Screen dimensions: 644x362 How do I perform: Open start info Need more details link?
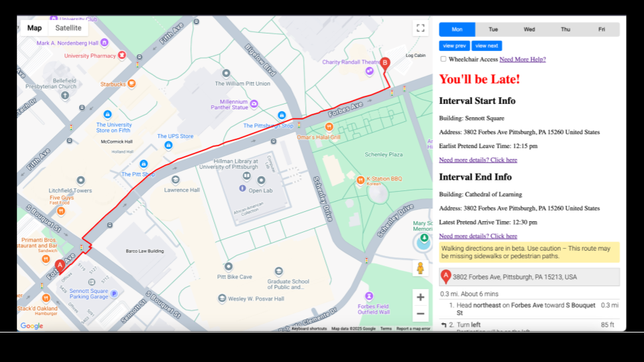click(x=478, y=160)
